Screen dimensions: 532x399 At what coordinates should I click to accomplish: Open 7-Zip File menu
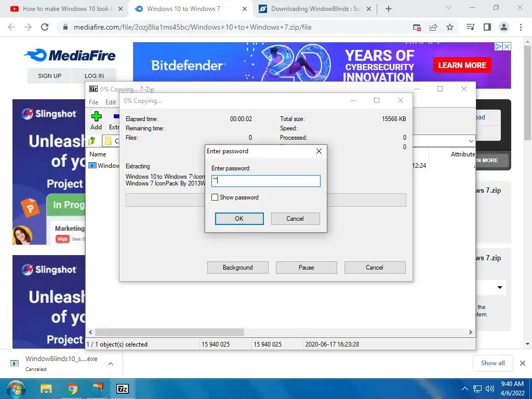click(x=94, y=102)
